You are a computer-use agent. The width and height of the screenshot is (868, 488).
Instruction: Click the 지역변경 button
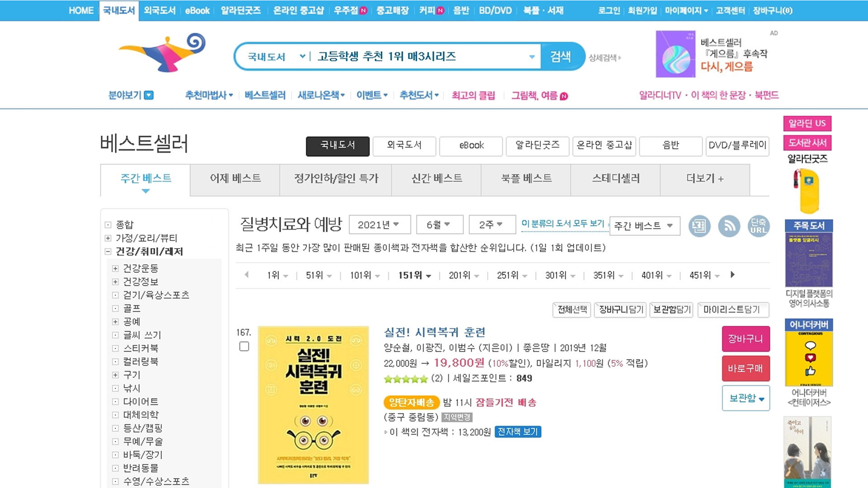[x=457, y=417]
